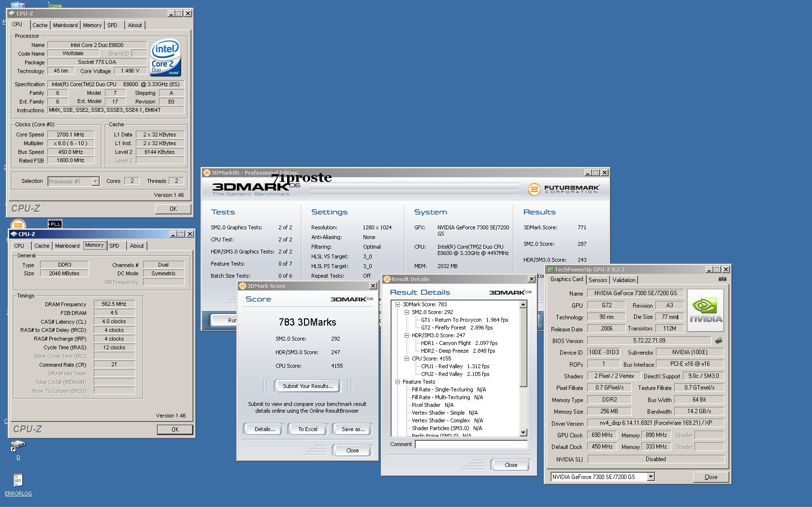The width and height of the screenshot is (812, 508).
Task: Click the 3DMark Score title icon
Action: coord(243,286)
